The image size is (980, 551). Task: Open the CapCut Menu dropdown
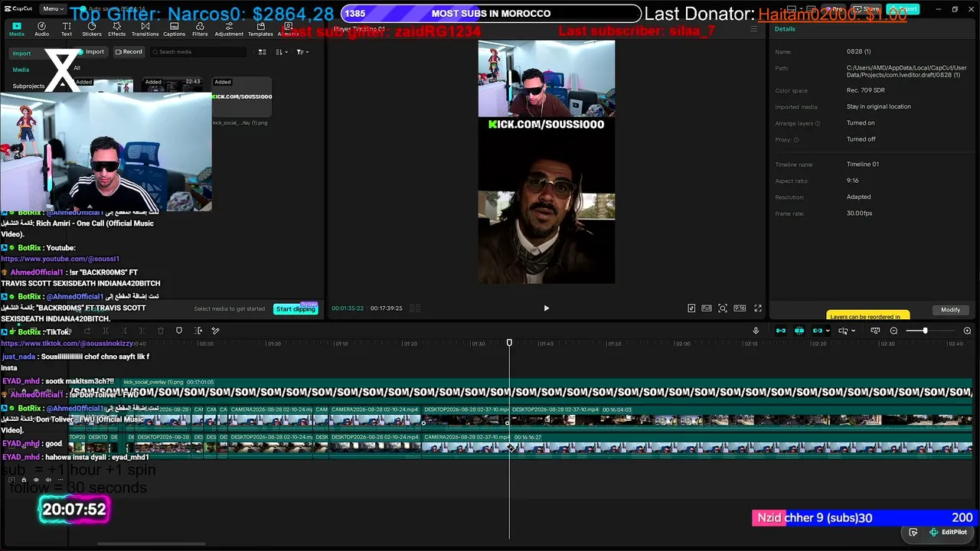pyautogui.click(x=52, y=9)
